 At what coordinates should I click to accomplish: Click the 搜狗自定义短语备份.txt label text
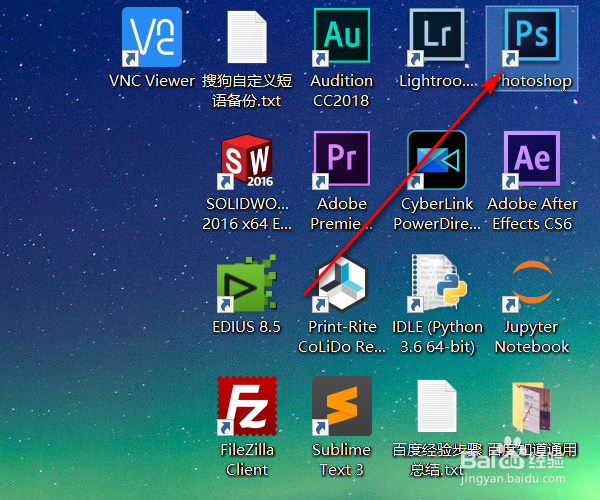pos(247,91)
